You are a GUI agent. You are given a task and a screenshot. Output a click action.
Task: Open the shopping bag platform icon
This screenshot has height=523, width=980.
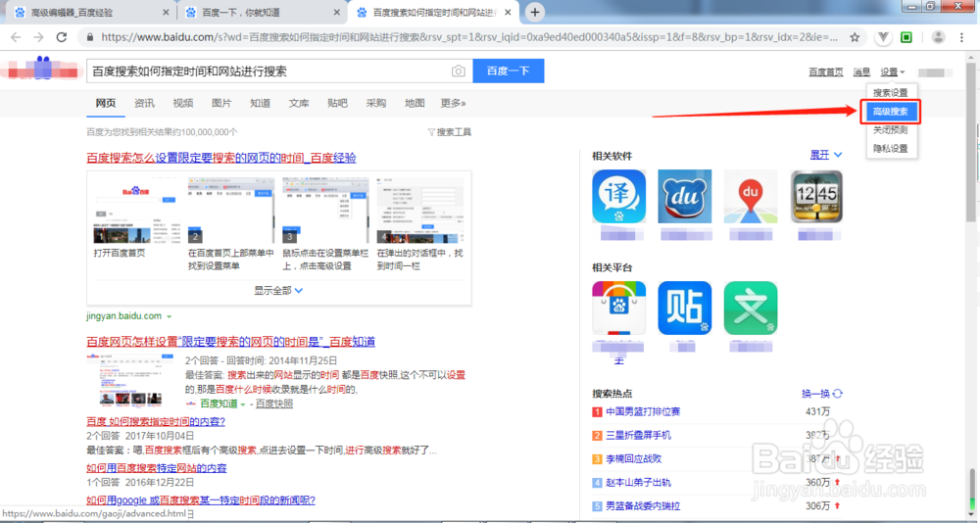point(618,309)
